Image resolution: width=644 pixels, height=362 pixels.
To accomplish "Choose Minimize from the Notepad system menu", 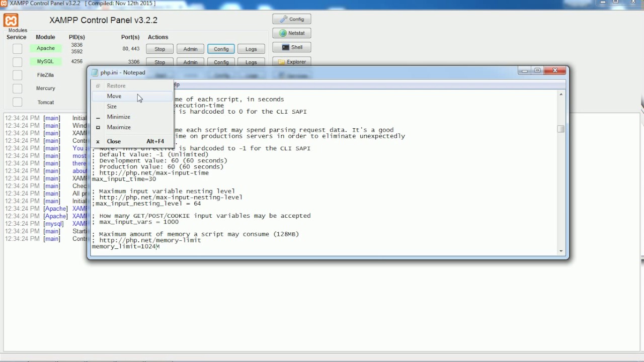I will tap(132, 117).
